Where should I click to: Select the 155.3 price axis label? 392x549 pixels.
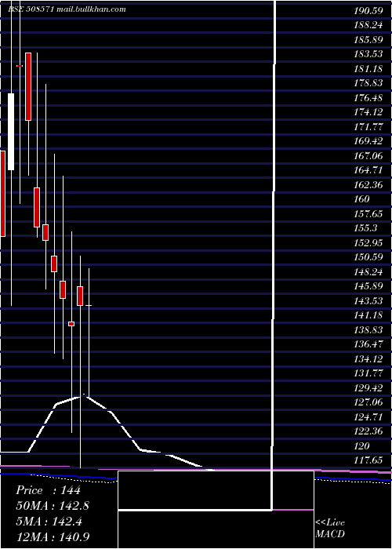pos(365,228)
